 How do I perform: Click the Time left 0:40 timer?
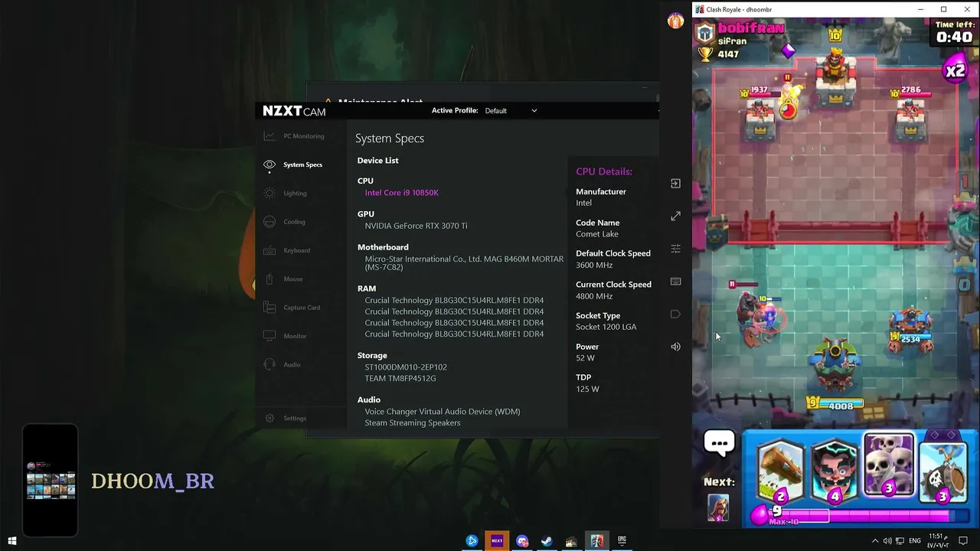pos(954,32)
